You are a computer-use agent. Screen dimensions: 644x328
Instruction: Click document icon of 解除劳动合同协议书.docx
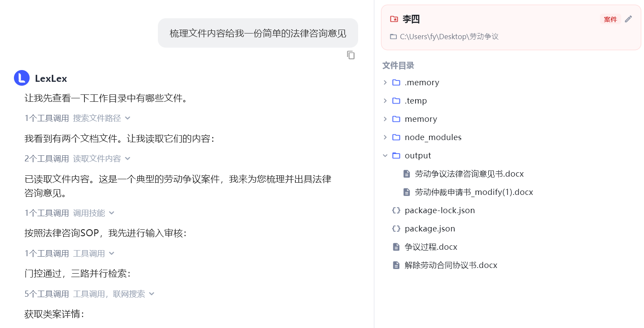[396, 265]
